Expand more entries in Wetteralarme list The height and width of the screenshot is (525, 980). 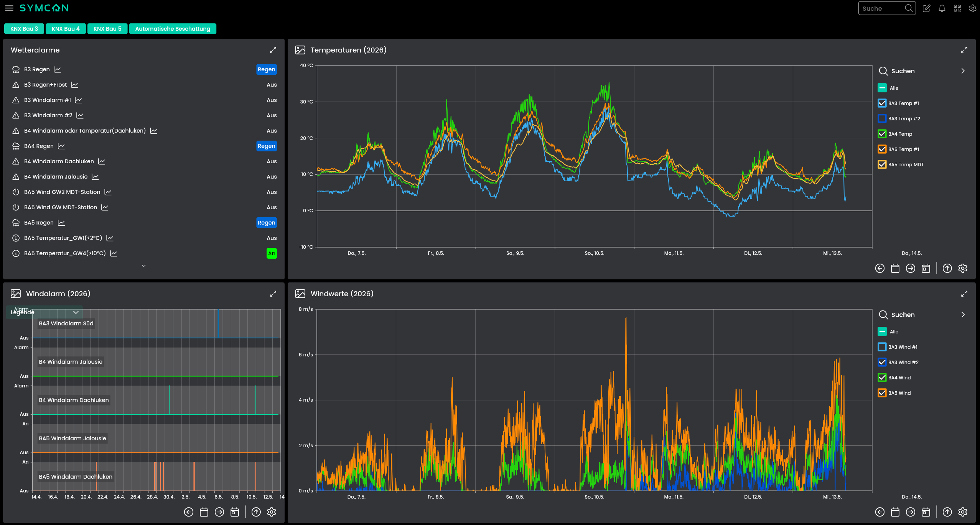[144, 266]
